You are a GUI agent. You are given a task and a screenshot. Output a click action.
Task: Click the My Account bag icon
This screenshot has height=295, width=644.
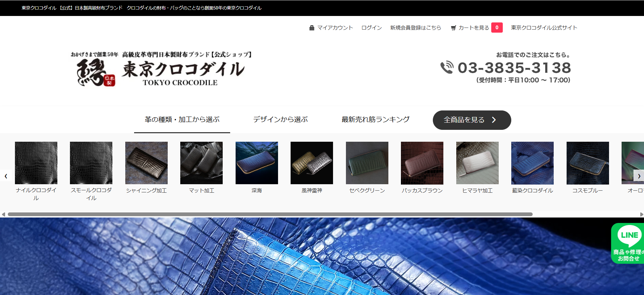pos(312,28)
